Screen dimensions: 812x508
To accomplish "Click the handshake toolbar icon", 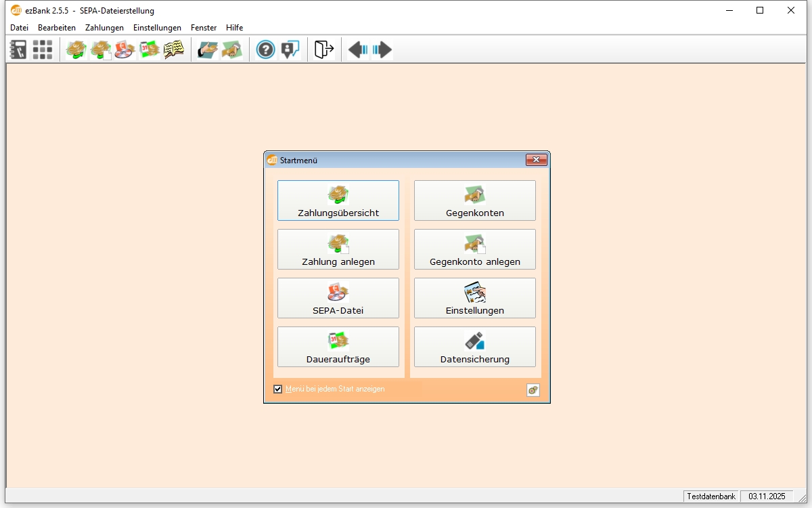I will [232, 49].
